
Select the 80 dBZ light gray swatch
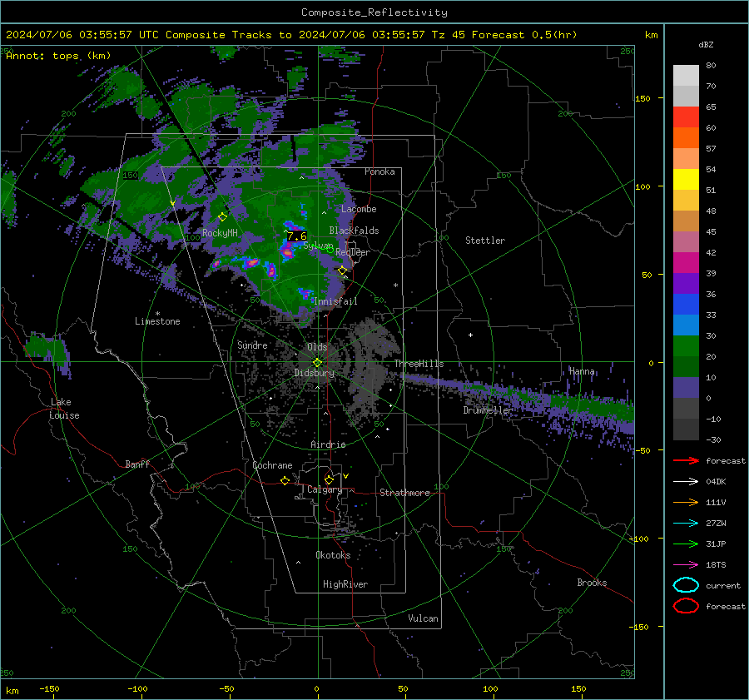tap(686, 76)
